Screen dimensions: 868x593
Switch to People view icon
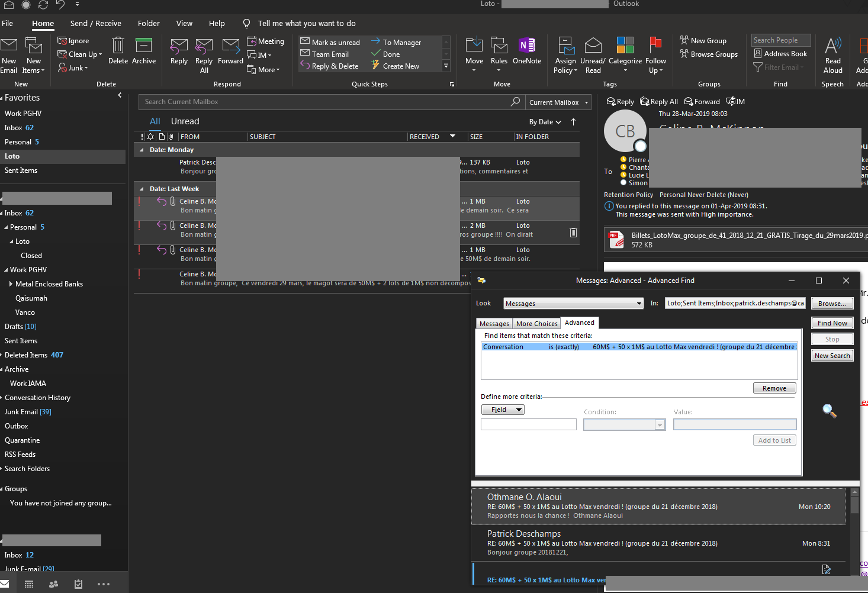coord(53,584)
